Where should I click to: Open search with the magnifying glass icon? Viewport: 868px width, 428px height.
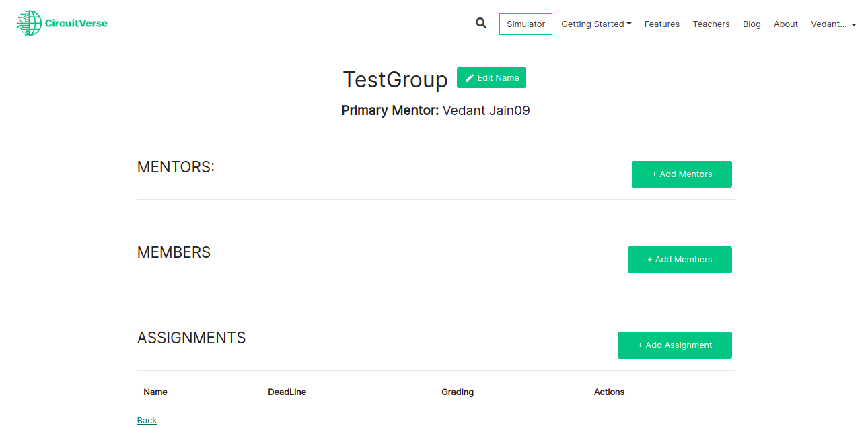coord(480,23)
